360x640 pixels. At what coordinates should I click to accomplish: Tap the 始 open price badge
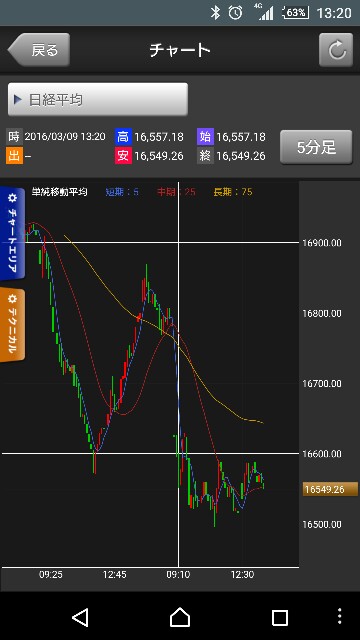pos(205,137)
